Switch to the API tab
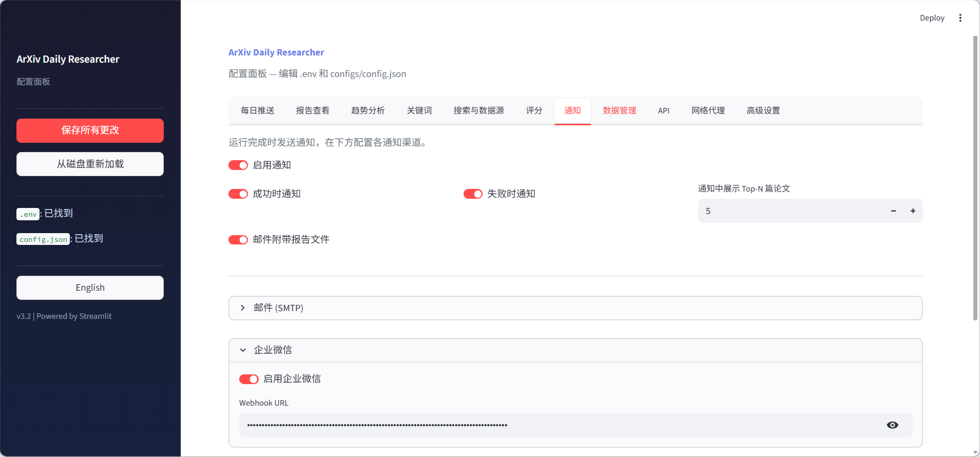This screenshot has width=980, height=457. pyautogui.click(x=664, y=110)
